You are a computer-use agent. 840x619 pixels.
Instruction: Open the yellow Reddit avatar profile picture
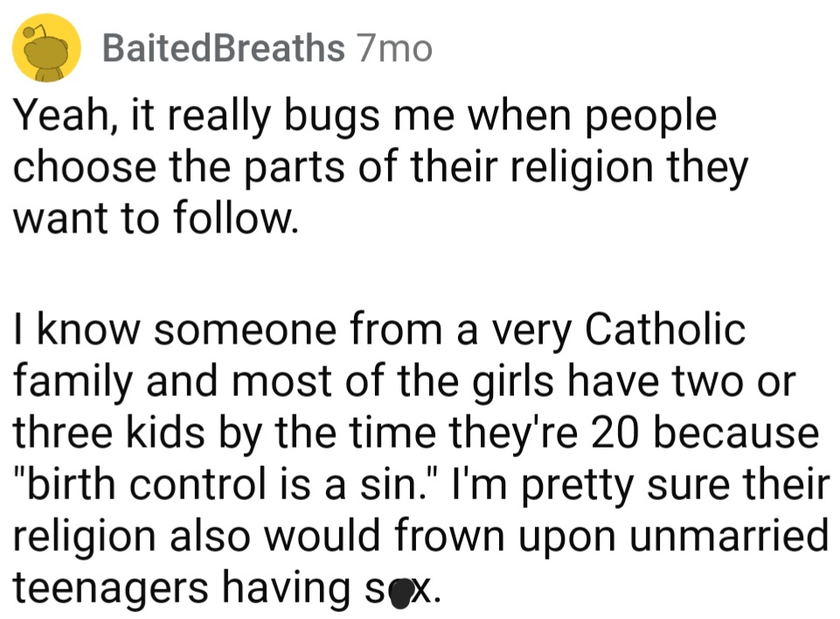[x=46, y=48]
